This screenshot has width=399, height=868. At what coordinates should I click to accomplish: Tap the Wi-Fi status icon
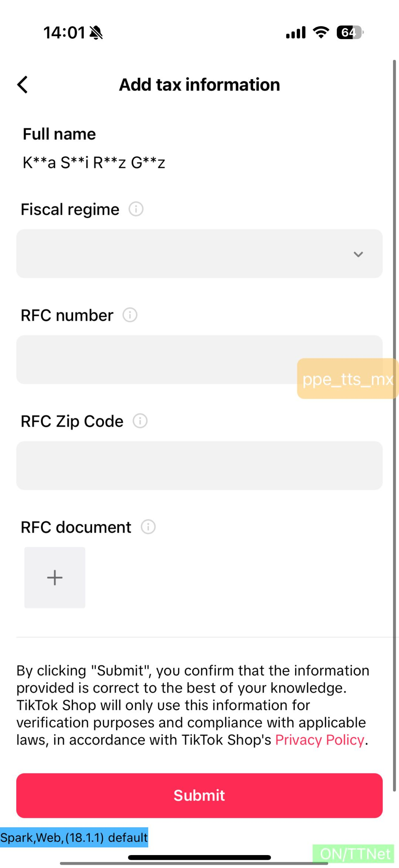(321, 33)
